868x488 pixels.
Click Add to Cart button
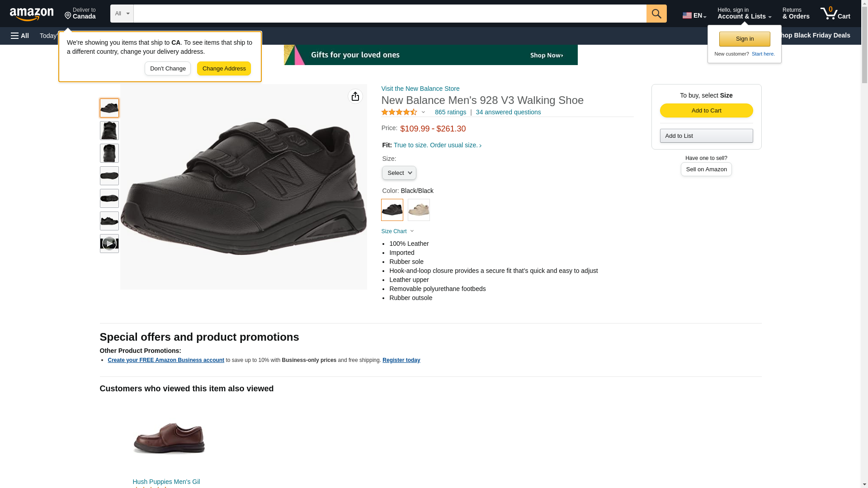coord(706,111)
